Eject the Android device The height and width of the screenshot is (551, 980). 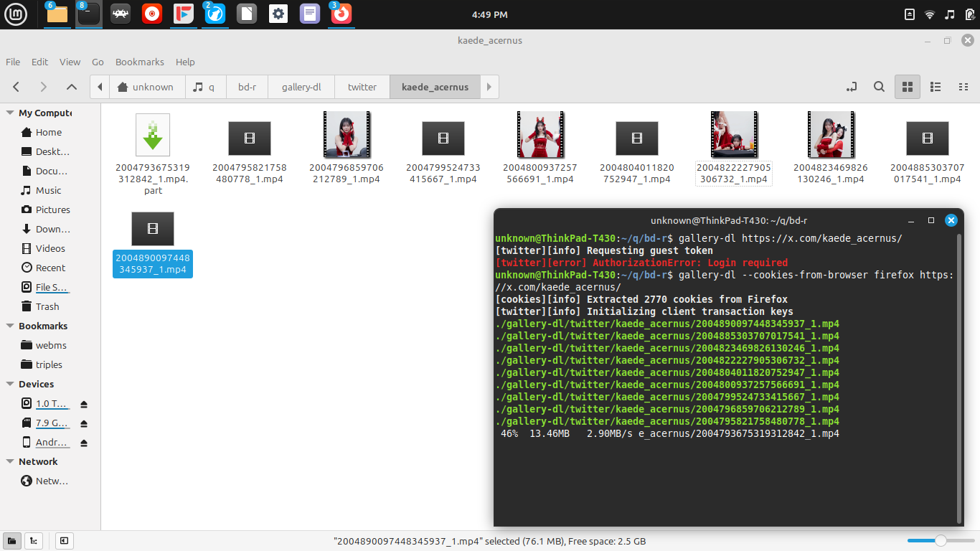pos(84,443)
